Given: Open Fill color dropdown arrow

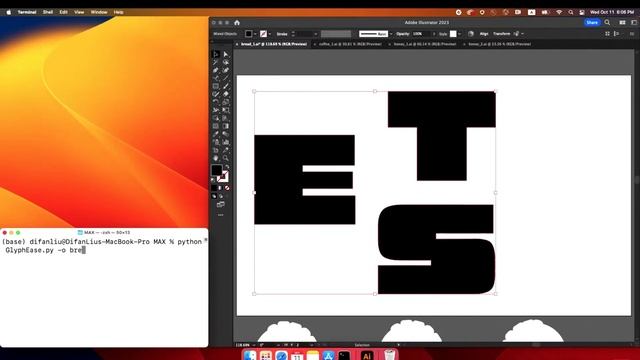Looking at the screenshot, I should pyautogui.click(x=255, y=34).
